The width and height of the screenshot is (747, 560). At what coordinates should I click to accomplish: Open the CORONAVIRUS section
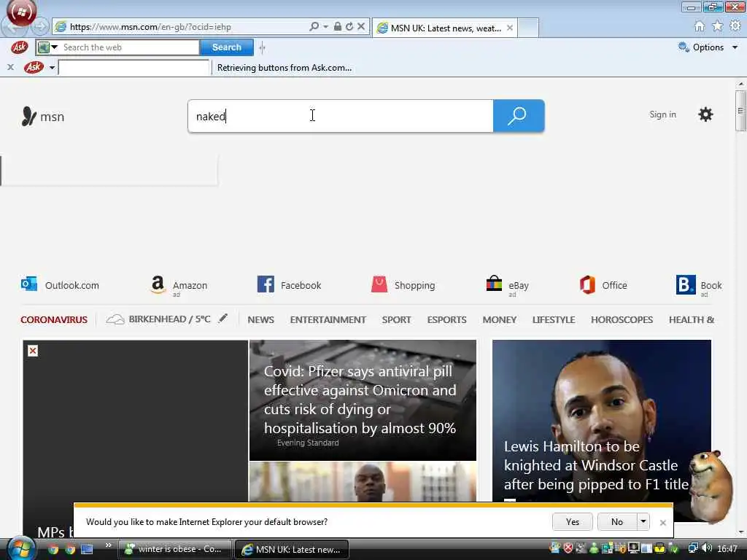[x=54, y=319]
